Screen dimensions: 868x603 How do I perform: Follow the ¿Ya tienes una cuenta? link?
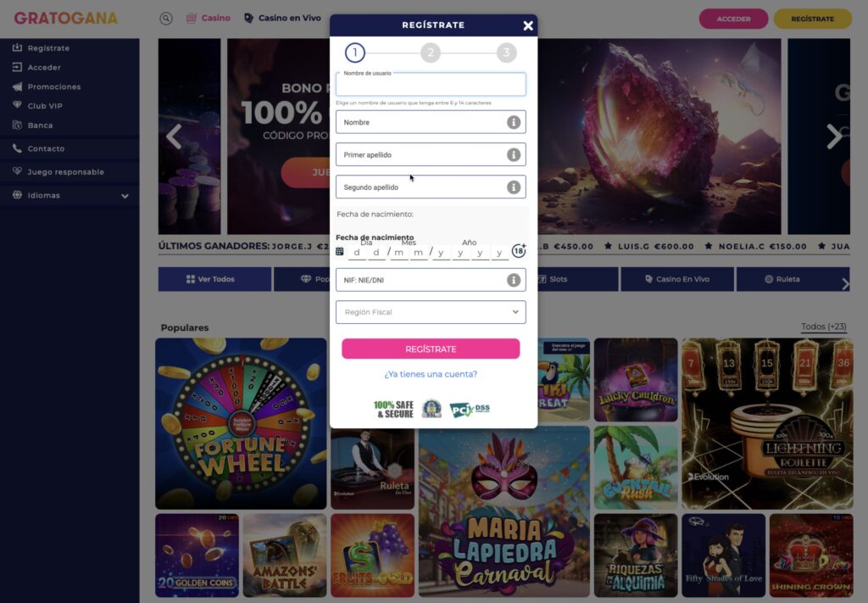click(431, 374)
